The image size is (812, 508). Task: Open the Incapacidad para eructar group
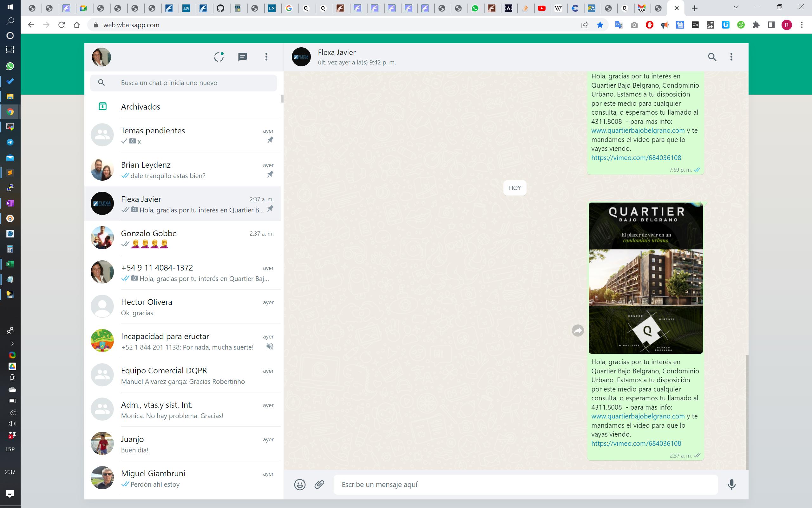pos(182,341)
